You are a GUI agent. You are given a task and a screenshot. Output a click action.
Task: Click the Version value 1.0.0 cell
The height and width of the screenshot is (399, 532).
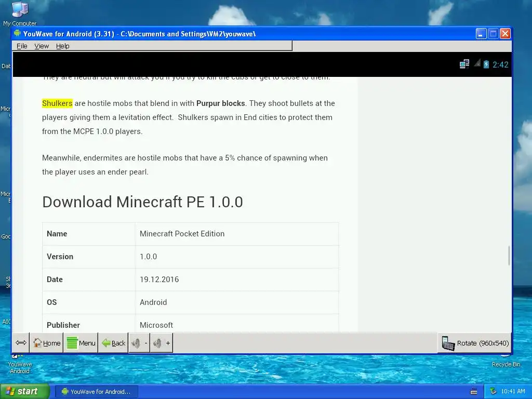pyautogui.click(x=237, y=257)
